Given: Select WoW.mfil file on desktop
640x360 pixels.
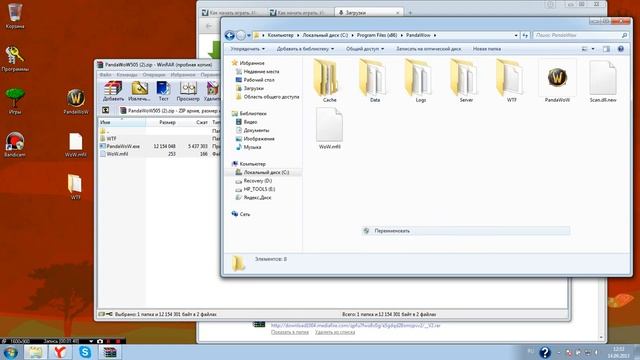Looking at the screenshot, I should (76, 144).
